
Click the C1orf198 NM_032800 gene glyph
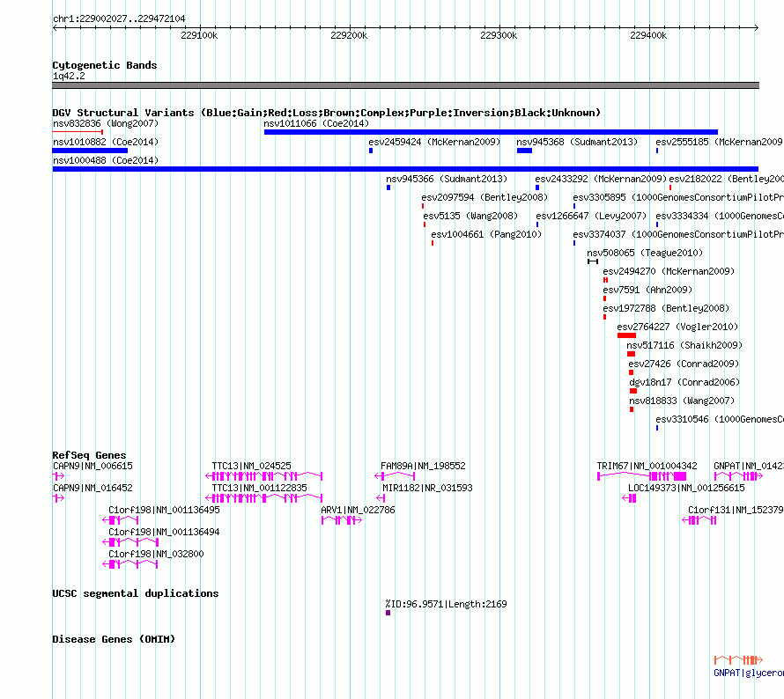pos(130,564)
